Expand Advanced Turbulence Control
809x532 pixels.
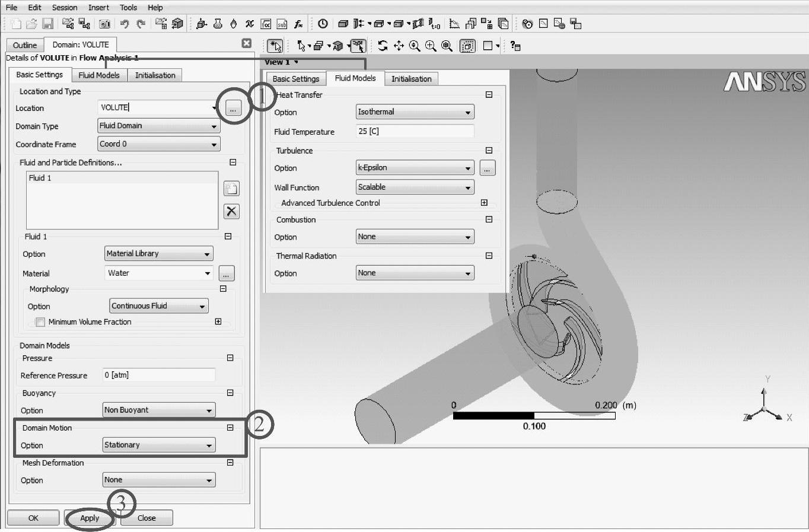click(484, 202)
